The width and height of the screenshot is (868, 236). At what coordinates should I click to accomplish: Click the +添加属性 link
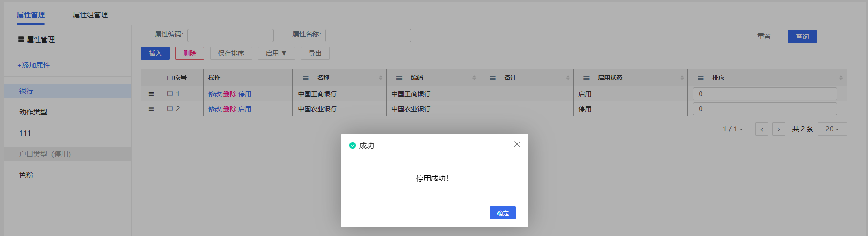pyautogui.click(x=34, y=65)
